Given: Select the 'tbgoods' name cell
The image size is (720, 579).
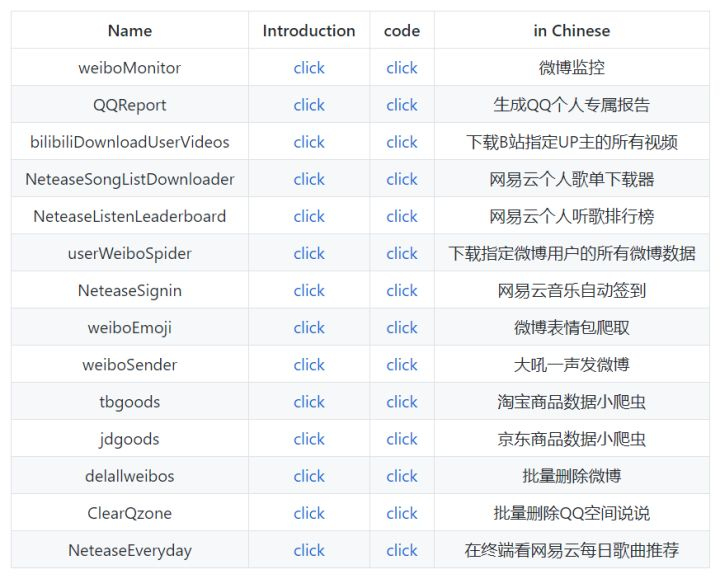Looking at the screenshot, I should (x=130, y=402).
